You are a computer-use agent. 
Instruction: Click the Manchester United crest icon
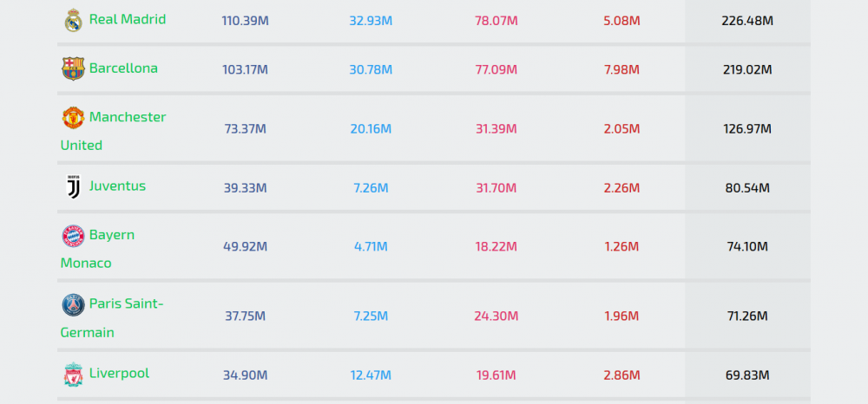pyautogui.click(x=73, y=118)
